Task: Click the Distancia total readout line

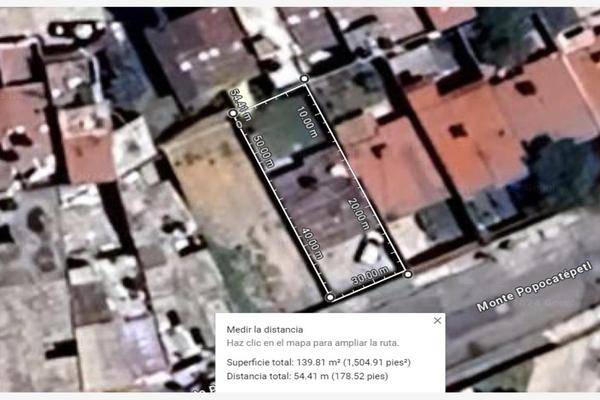Action: 308,377
